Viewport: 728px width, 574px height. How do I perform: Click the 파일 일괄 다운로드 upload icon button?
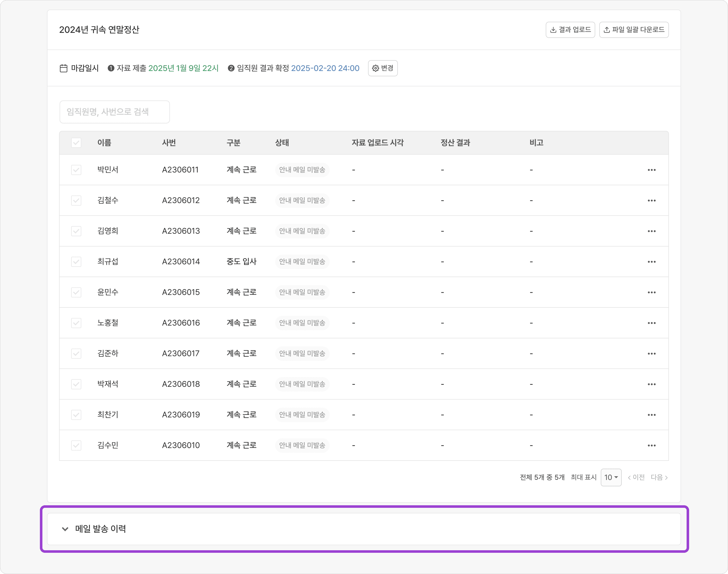(x=634, y=30)
